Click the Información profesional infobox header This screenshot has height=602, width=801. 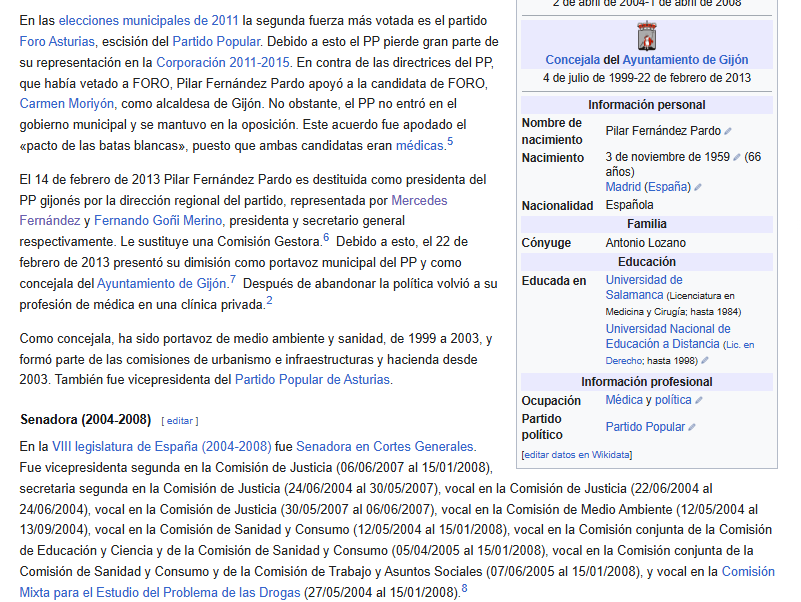647,382
